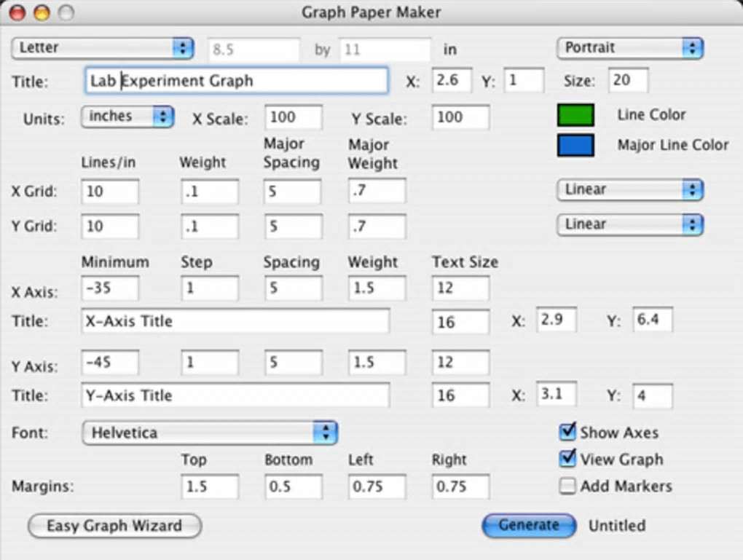Toggle the Show Axes checkbox
This screenshot has width=743, height=560.
pos(568,433)
